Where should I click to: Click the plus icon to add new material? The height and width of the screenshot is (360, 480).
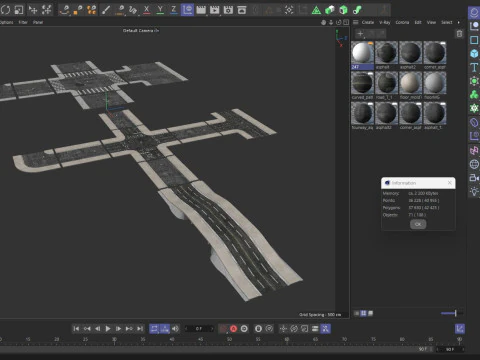click(x=360, y=33)
